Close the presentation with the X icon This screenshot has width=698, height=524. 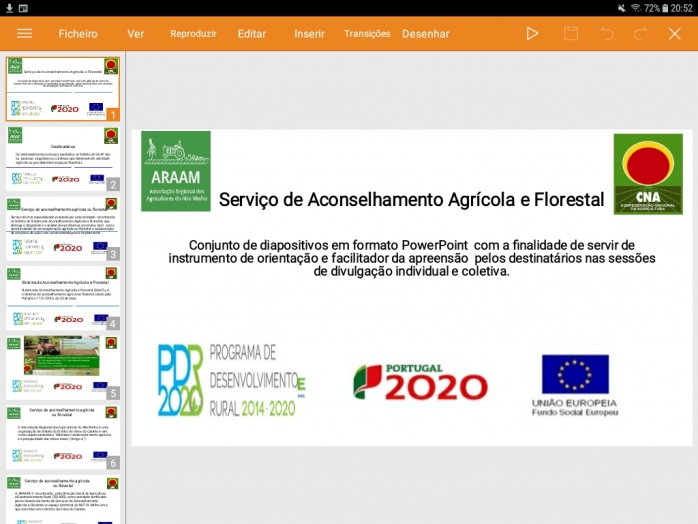tap(675, 33)
